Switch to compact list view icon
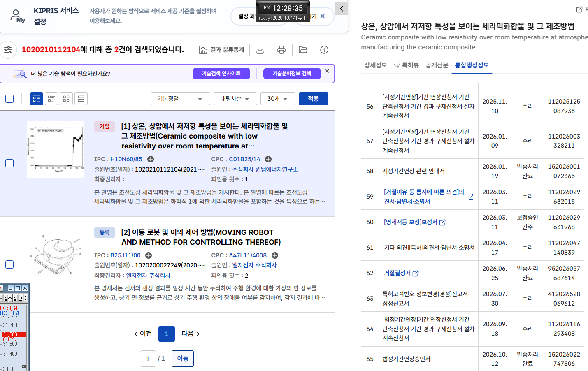 51,99
